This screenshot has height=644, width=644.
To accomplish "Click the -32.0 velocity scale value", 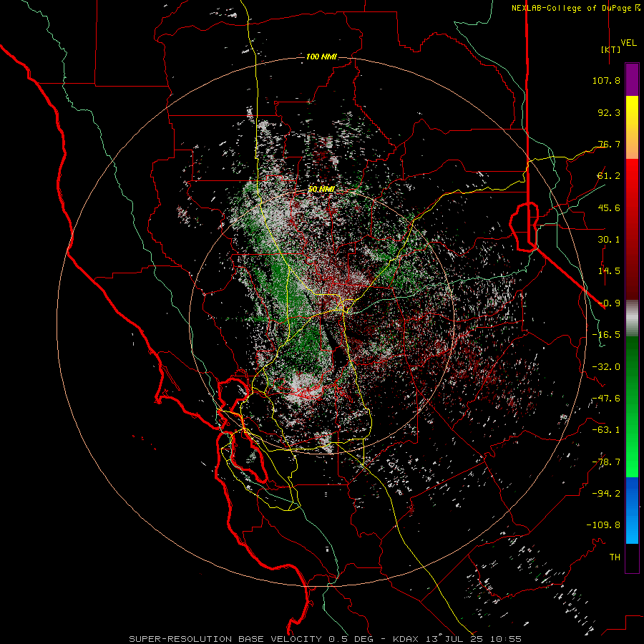I will pos(606,367).
